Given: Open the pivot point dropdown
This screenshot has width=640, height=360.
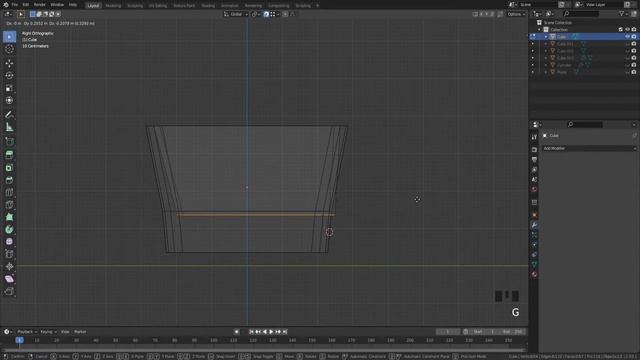Looking at the screenshot, I should coord(256,14).
